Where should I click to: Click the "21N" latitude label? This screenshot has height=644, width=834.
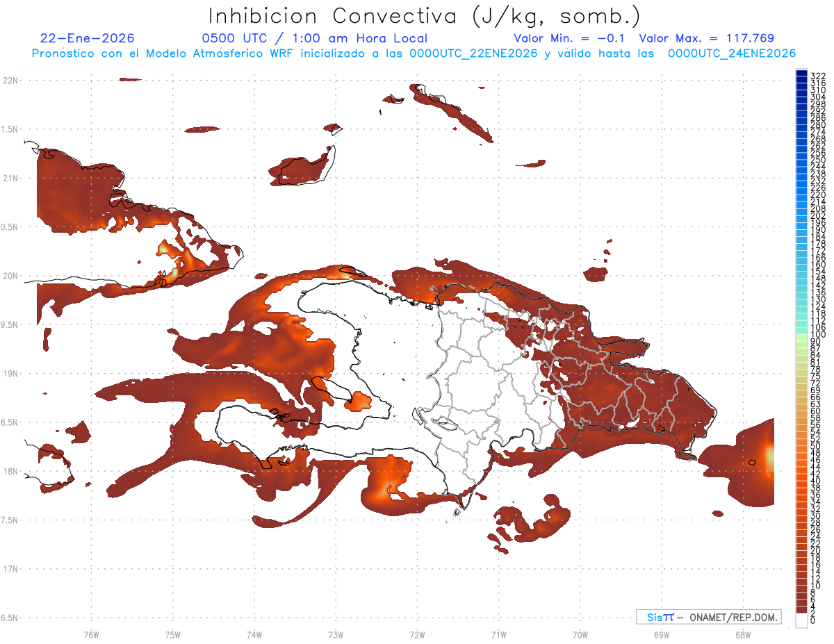[x=10, y=178]
